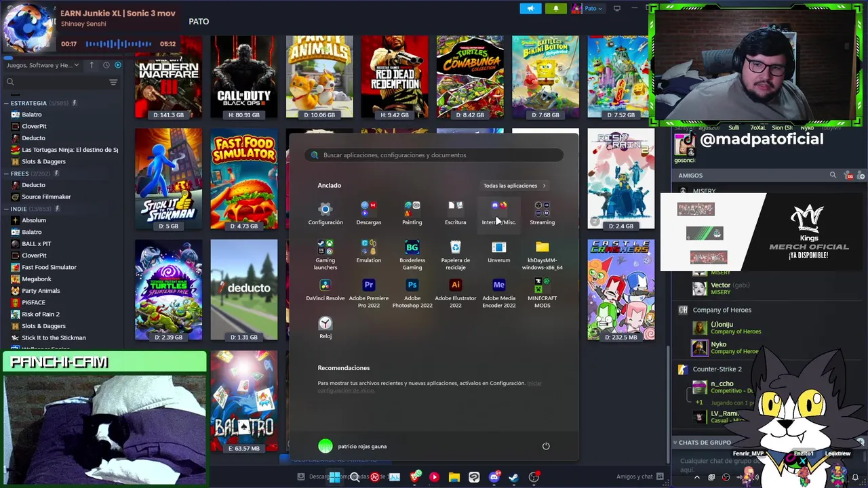Select Megabonk in the library list
The width and height of the screenshot is (868, 488).
tap(37, 279)
